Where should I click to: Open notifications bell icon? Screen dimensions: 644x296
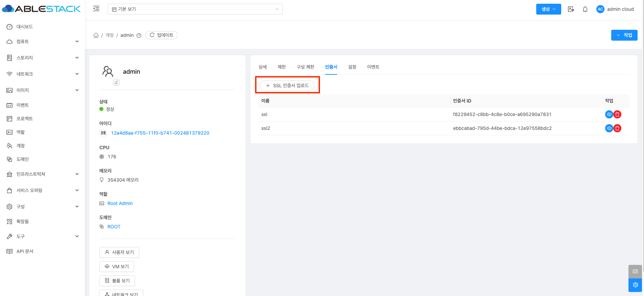click(x=585, y=9)
